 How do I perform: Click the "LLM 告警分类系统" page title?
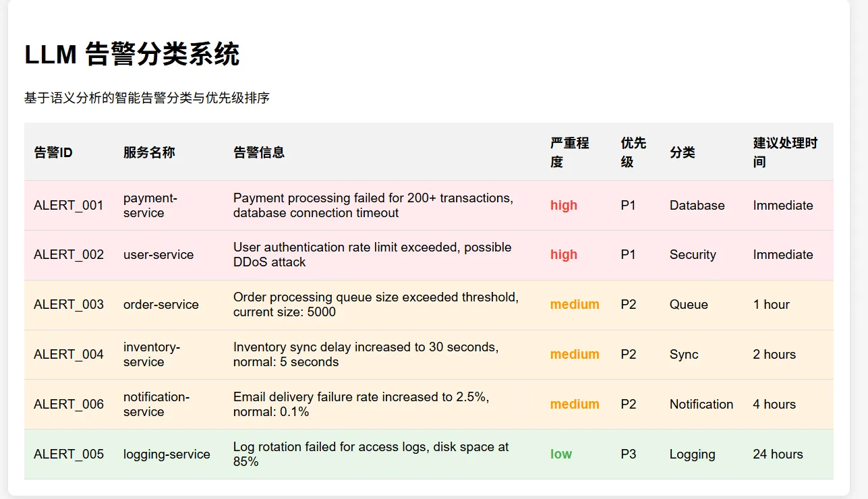pos(132,55)
